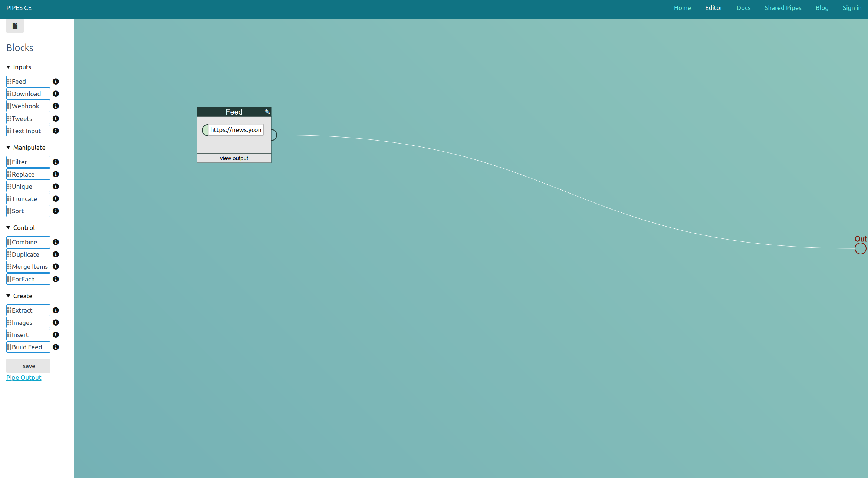This screenshot has width=868, height=478.
Task: Go to Shared Pipes page
Action: point(783,8)
